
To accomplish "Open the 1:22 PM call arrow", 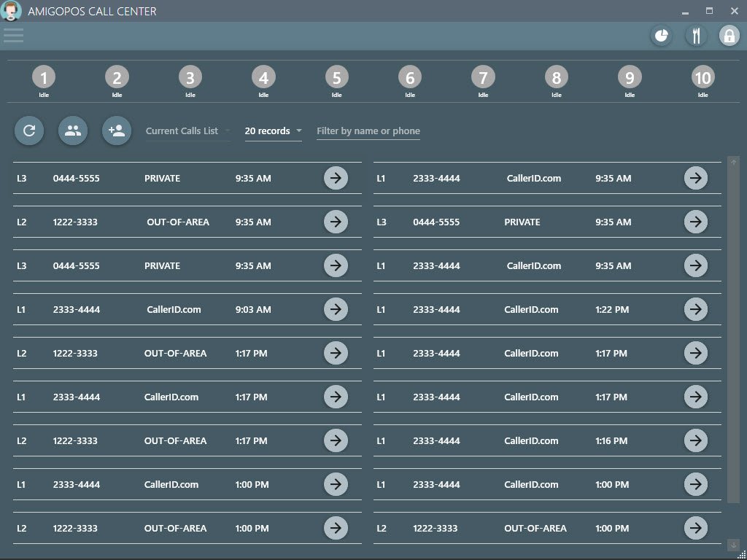I will (x=696, y=309).
